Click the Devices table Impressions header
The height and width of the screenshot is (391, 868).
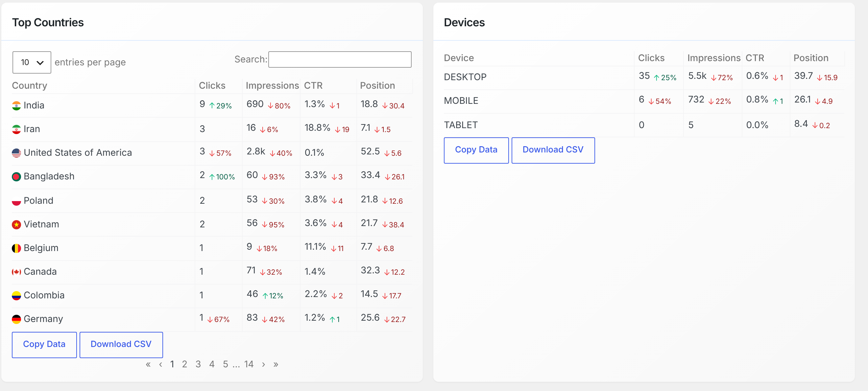tap(714, 58)
